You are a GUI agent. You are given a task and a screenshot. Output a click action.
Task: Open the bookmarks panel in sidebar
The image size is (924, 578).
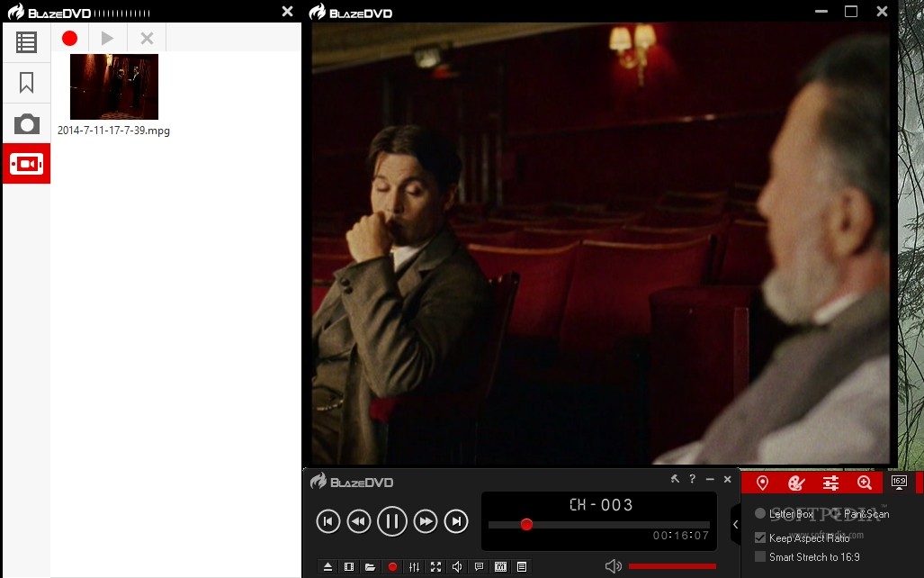point(26,83)
